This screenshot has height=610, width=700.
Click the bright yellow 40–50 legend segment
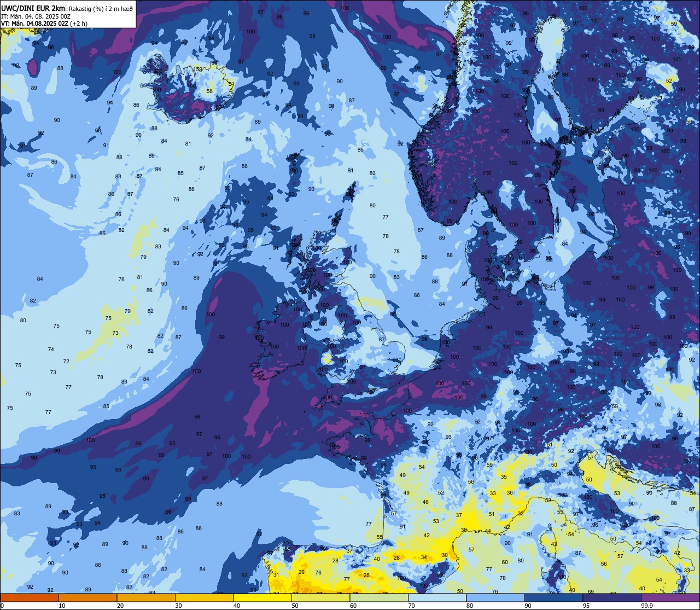(262, 598)
